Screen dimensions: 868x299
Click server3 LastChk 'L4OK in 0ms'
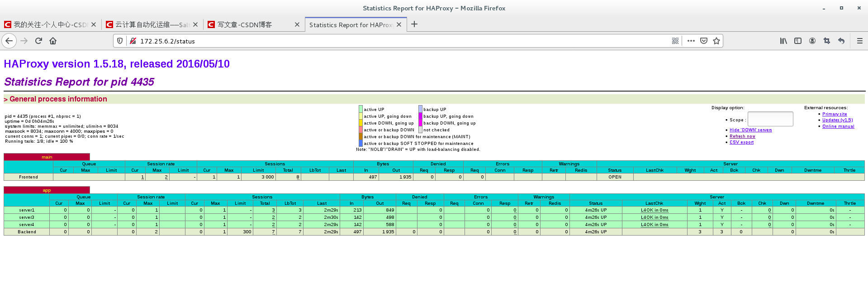(x=654, y=217)
